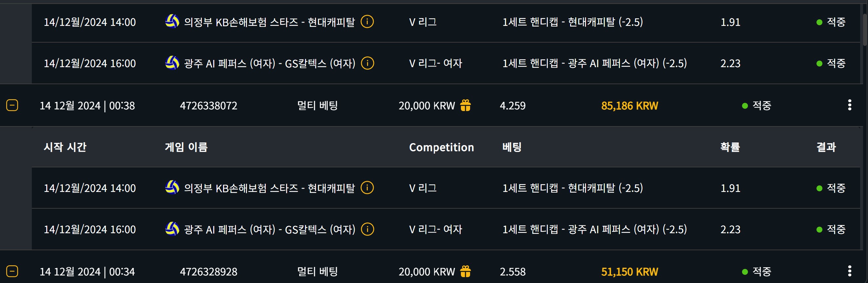Click info icon in lower 광주 AI 페퍼스 row
The width and height of the screenshot is (868, 283).
point(368,229)
